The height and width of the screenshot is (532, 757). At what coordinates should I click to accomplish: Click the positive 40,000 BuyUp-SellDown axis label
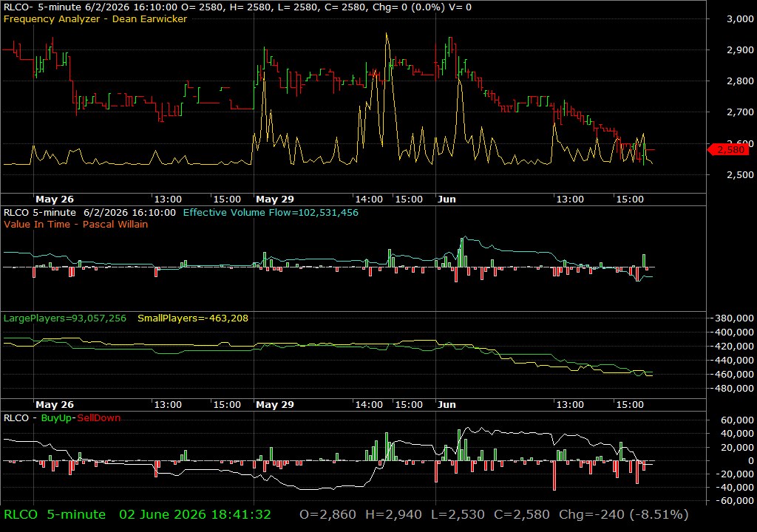coord(737,434)
